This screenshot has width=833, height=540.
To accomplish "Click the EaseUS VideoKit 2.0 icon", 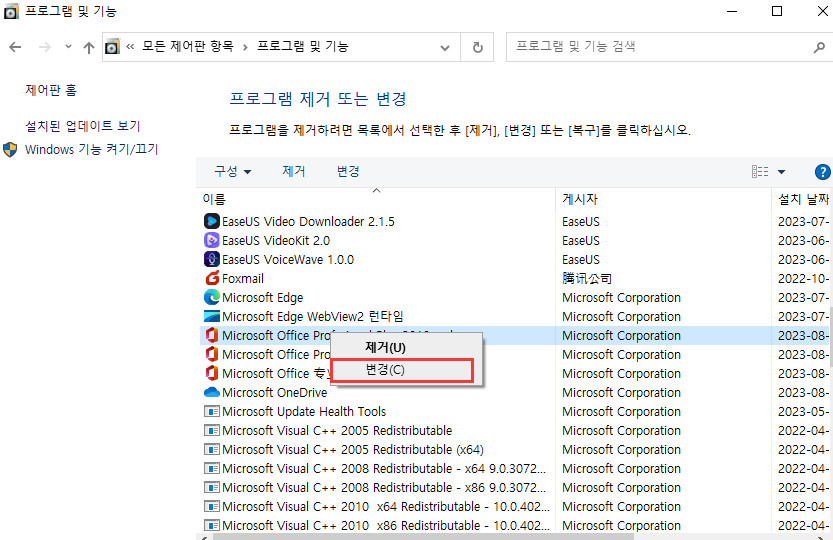I will pos(211,240).
